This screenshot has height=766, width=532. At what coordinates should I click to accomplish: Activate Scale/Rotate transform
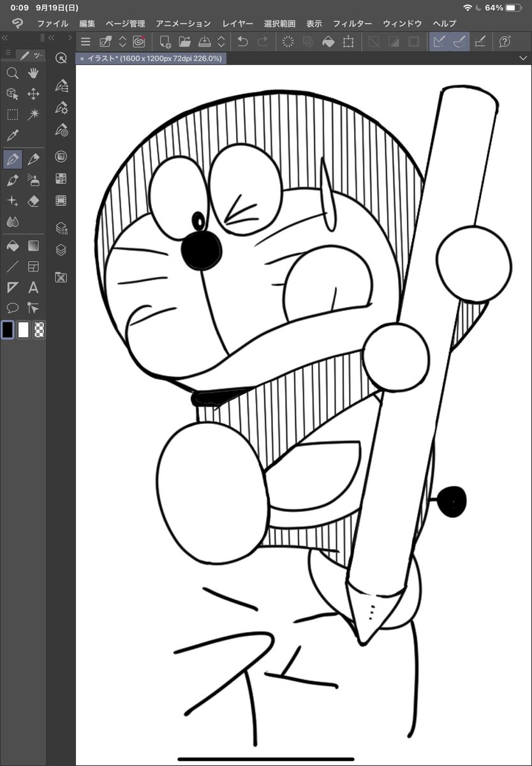click(x=348, y=42)
